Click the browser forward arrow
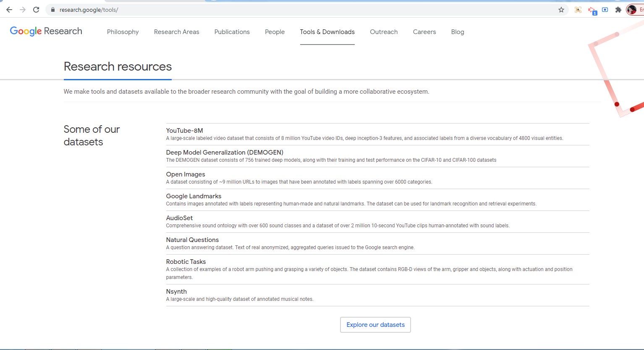 23,10
